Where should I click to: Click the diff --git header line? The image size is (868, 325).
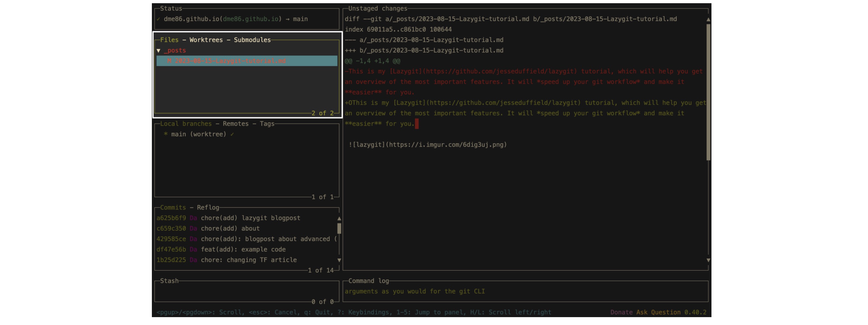coord(511,19)
